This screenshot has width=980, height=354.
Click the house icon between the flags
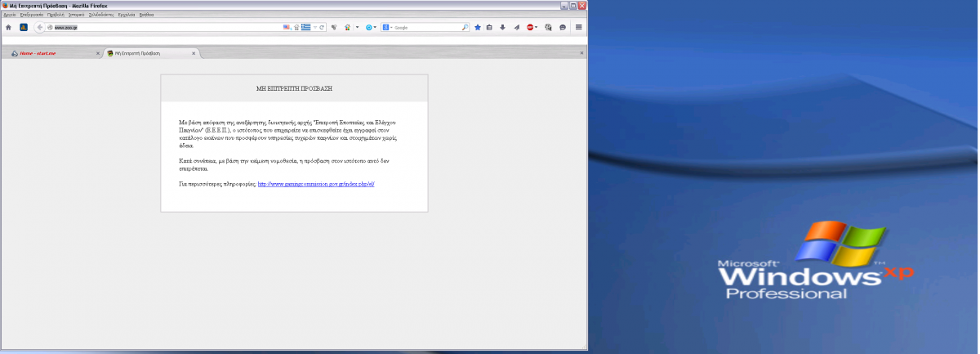point(296,27)
